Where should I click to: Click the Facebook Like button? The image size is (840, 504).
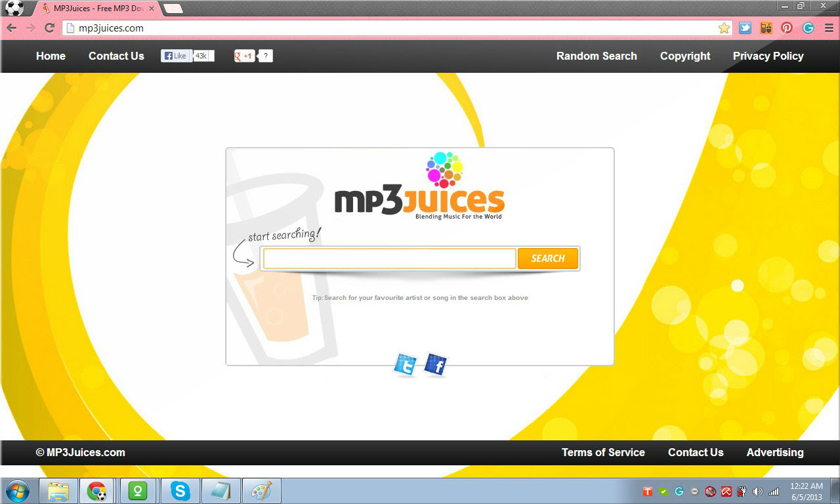(176, 56)
